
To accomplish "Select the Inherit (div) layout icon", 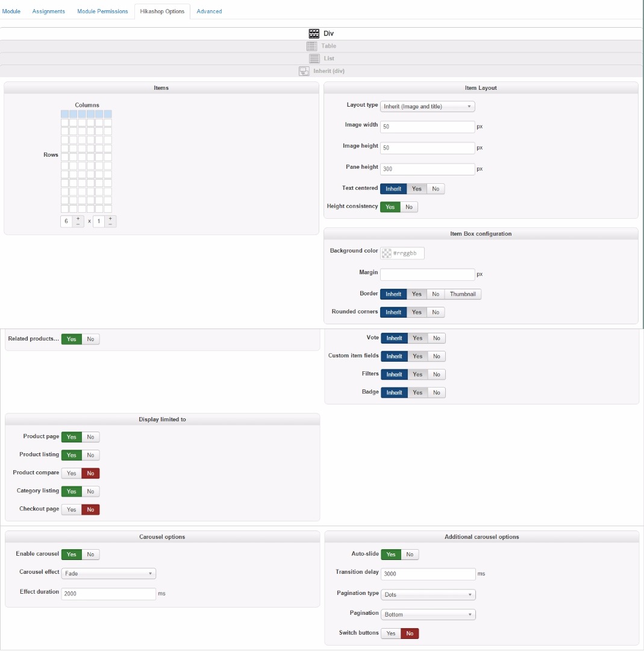I will tap(304, 71).
